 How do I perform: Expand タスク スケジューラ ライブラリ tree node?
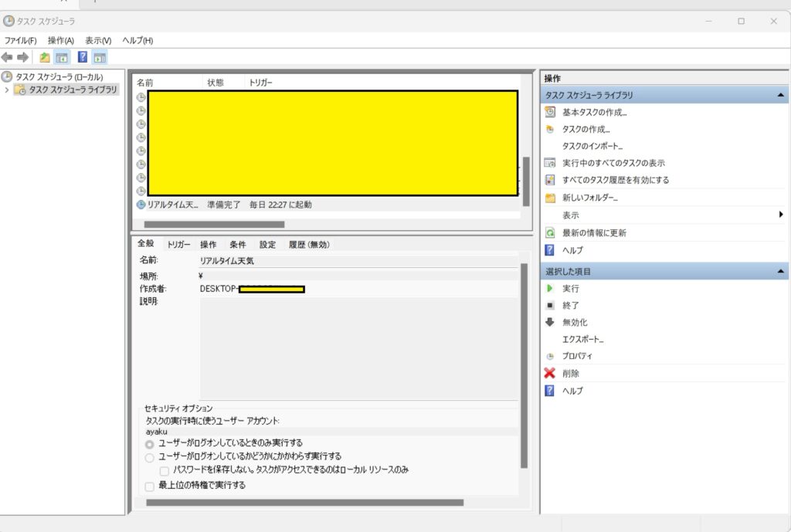coord(7,90)
